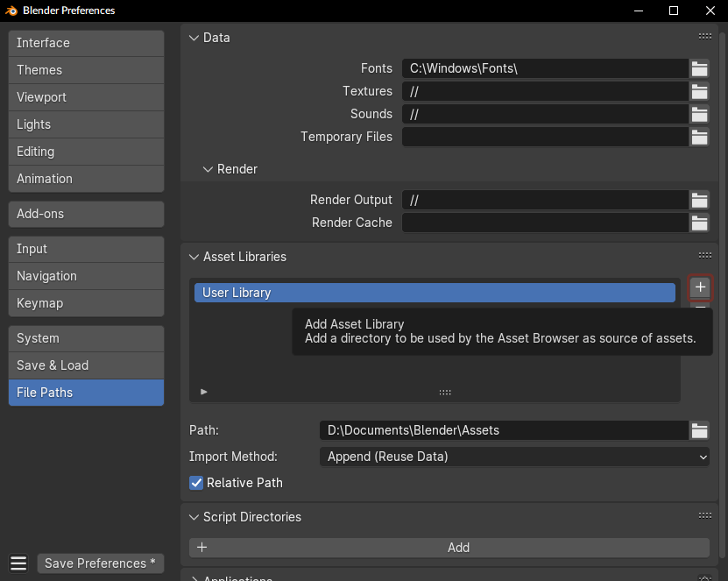Edit the asset library Path field

[x=505, y=430]
